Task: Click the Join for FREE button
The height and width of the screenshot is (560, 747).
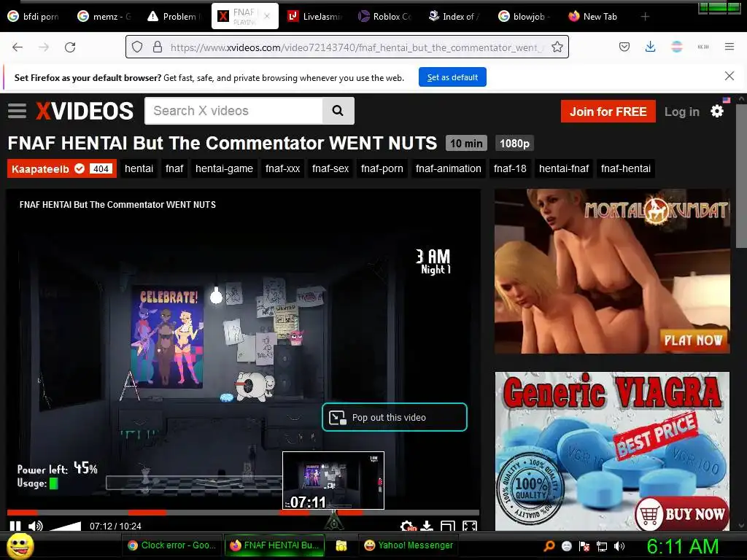Action: (x=608, y=112)
